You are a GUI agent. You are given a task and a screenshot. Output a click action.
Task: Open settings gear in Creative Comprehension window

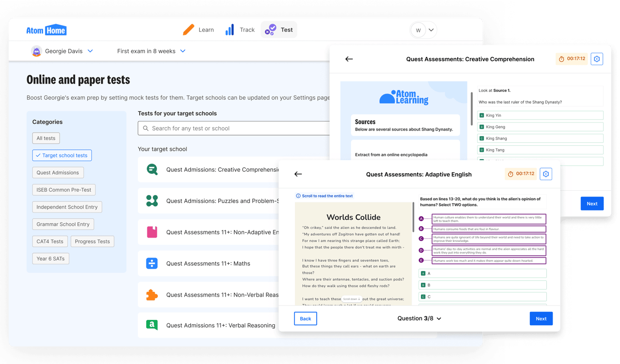(x=597, y=59)
